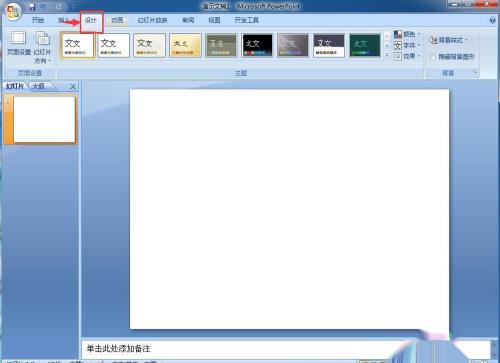The width and height of the screenshot is (500, 363).
Task: Expand the Background Styles dropdown
Action: point(449,40)
